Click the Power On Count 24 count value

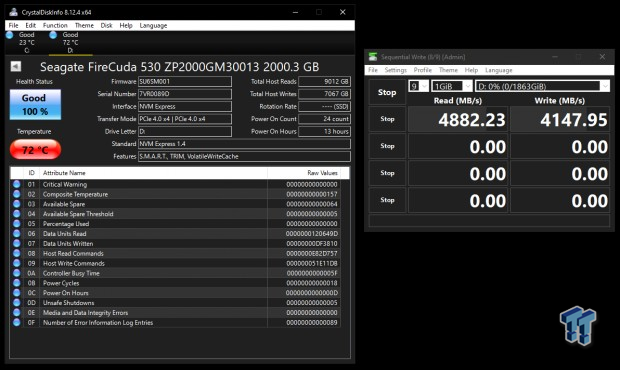click(x=324, y=119)
